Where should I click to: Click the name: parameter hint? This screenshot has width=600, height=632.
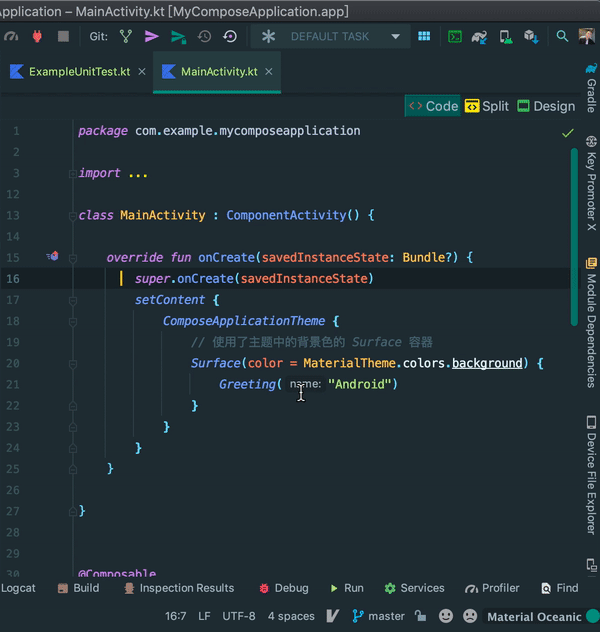305,384
